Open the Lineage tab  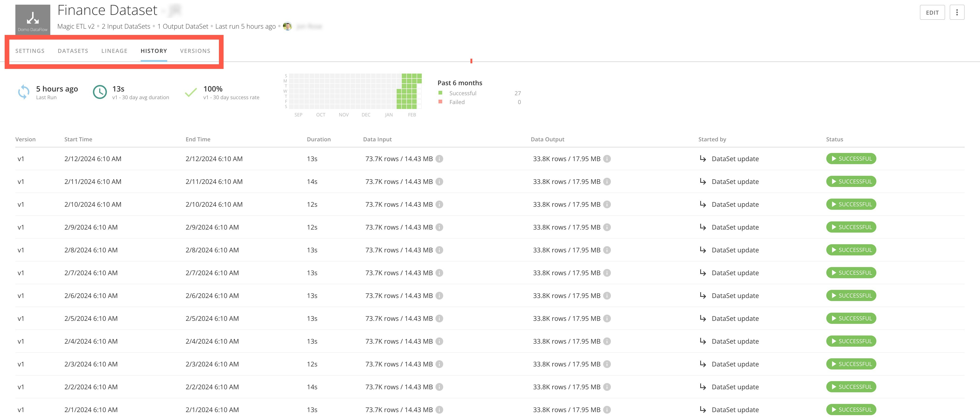tap(115, 51)
